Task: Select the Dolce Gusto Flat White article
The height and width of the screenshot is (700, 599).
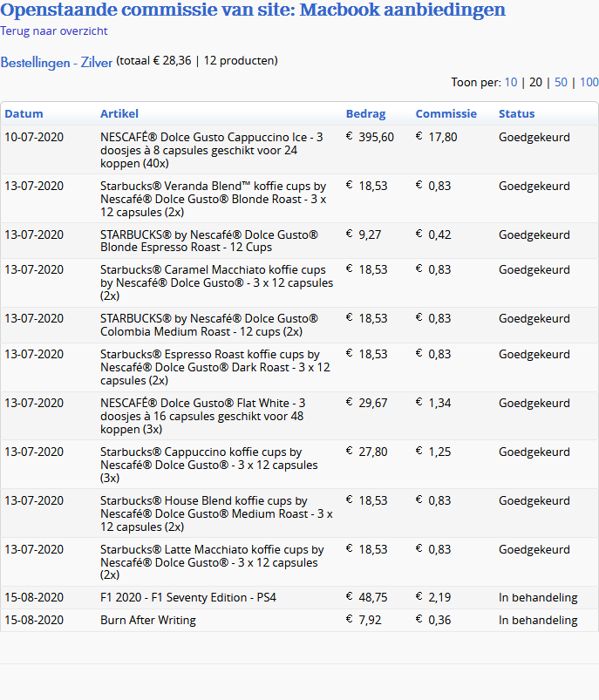Action: 203,416
